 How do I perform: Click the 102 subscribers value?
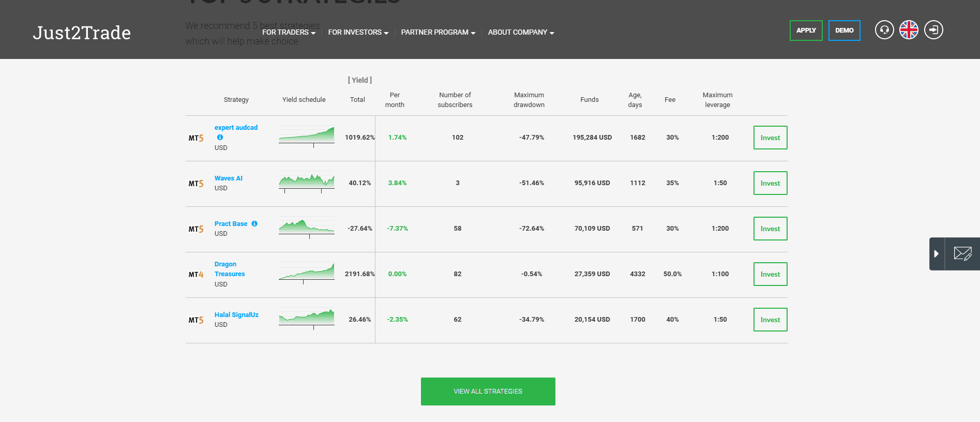point(458,138)
